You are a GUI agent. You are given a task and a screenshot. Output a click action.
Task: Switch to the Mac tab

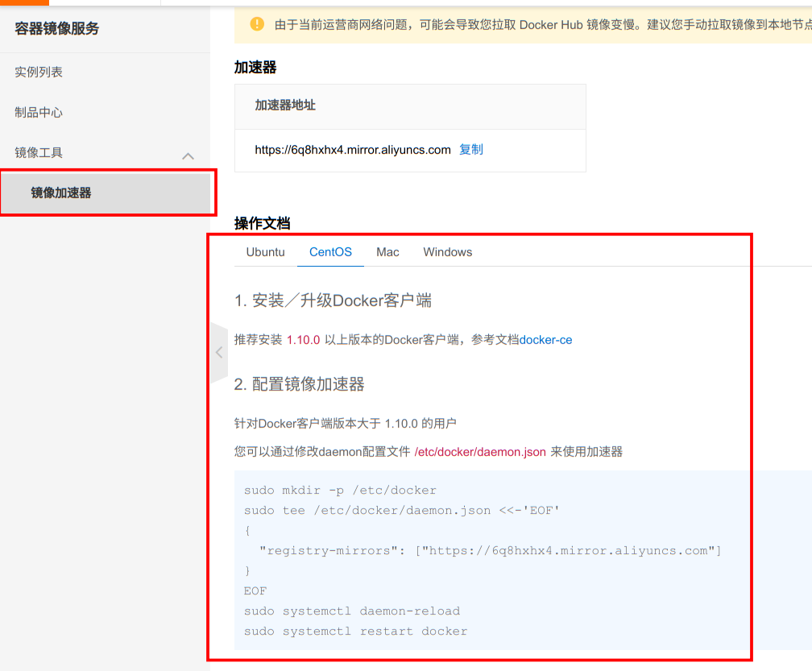click(387, 252)
